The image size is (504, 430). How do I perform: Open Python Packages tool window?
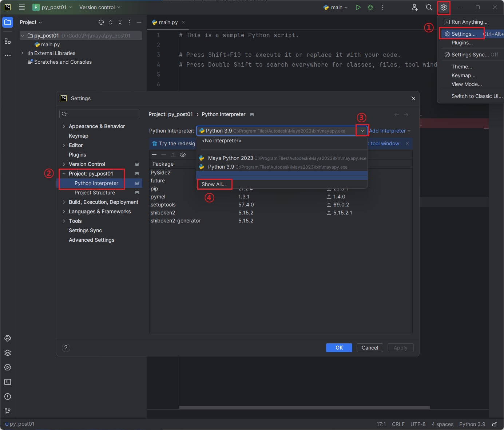click(x=8, y=353)
